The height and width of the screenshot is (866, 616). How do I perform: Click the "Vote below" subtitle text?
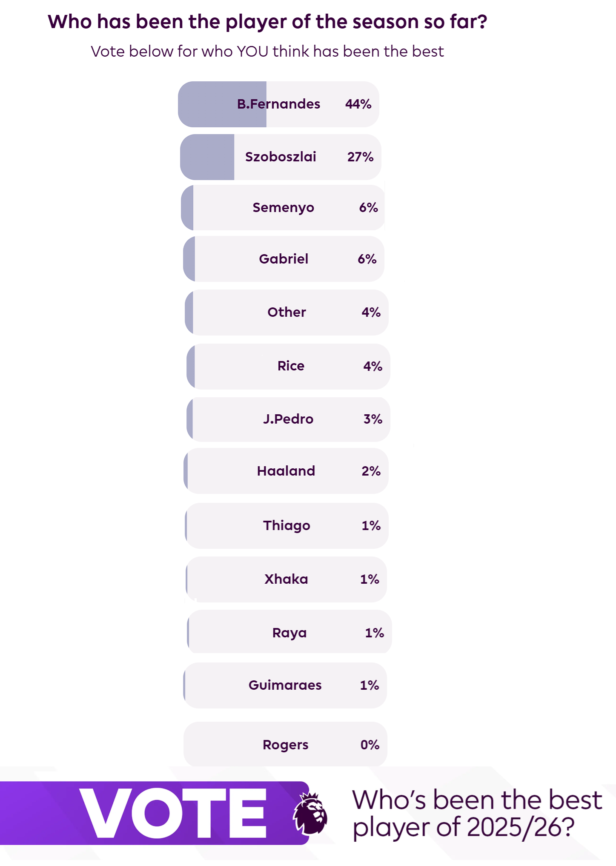tap(267, 52)
